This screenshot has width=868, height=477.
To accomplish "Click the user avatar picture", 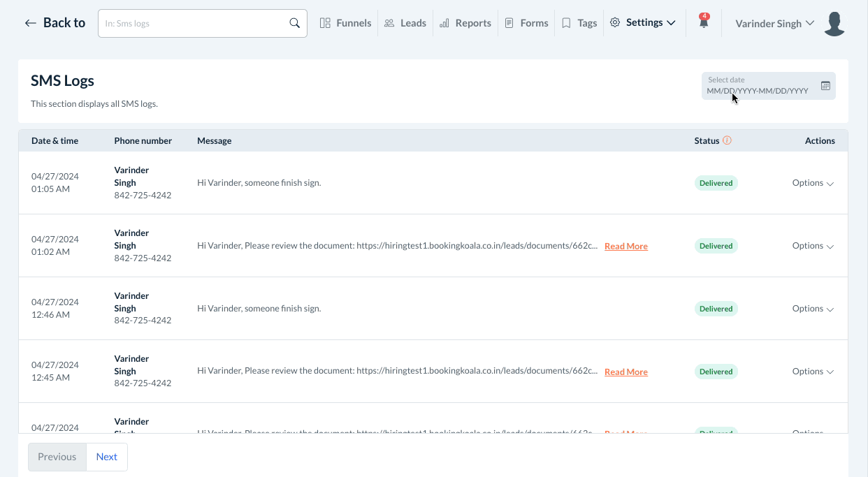I will point(834,24).
